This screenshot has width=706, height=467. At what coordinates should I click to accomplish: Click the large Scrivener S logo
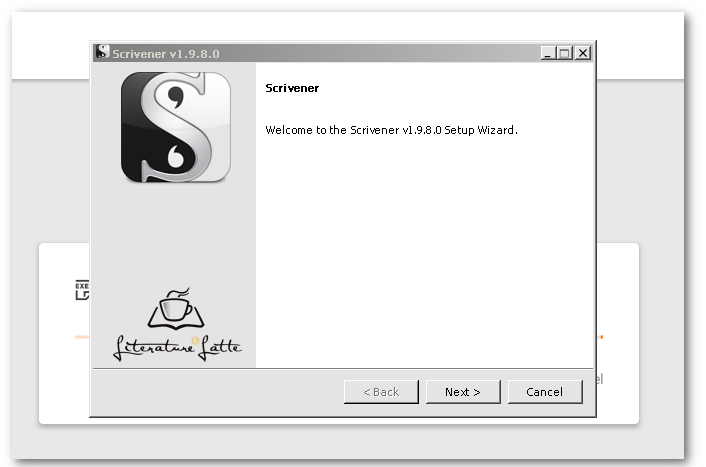[x=176, y=127]
